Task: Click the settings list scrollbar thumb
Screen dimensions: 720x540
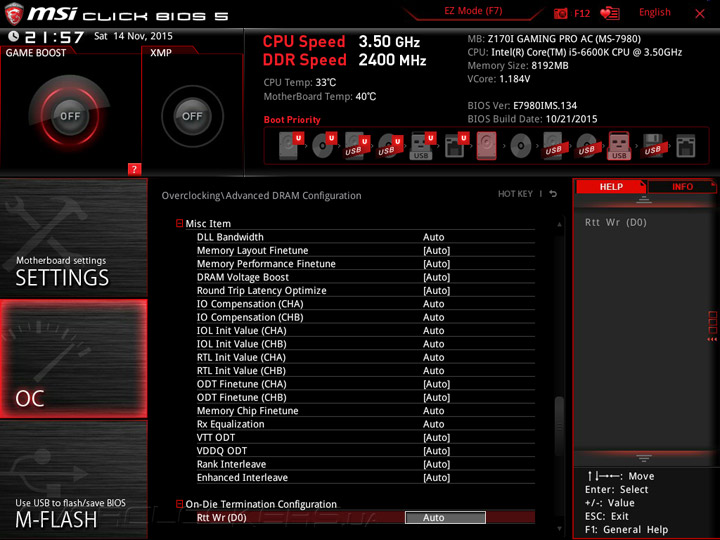Action: point(559,425)
